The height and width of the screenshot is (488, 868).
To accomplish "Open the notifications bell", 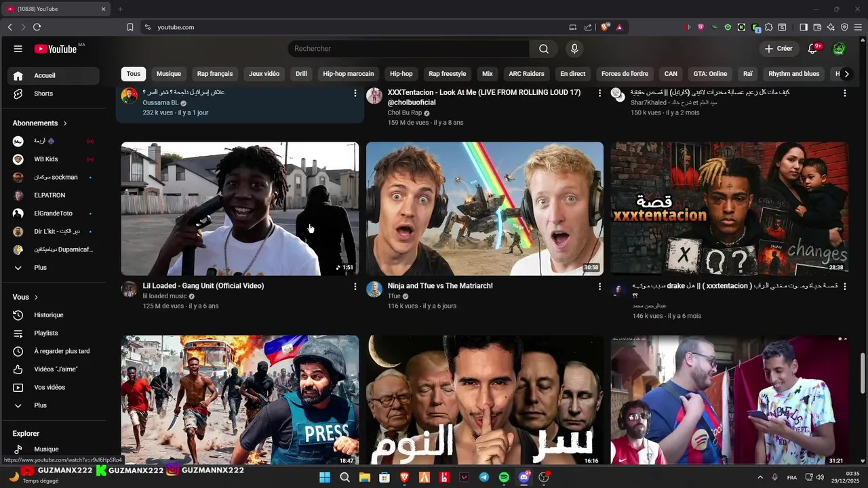I will pos(813,49).
